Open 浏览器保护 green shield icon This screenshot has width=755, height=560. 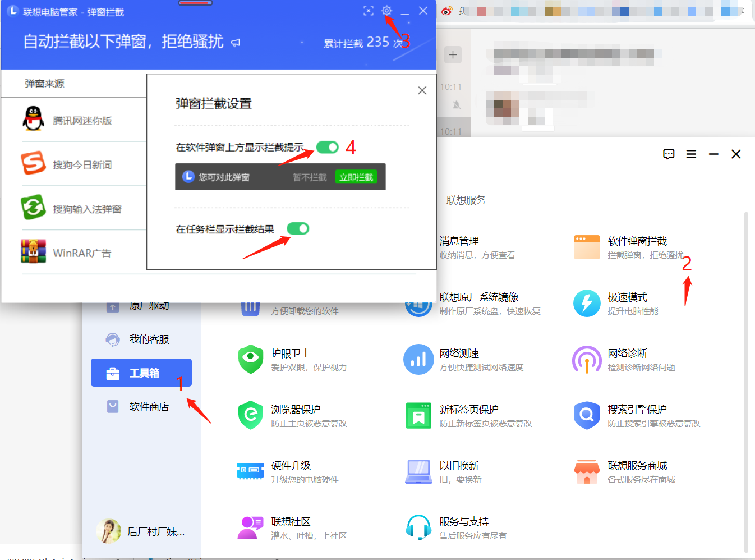251,415
